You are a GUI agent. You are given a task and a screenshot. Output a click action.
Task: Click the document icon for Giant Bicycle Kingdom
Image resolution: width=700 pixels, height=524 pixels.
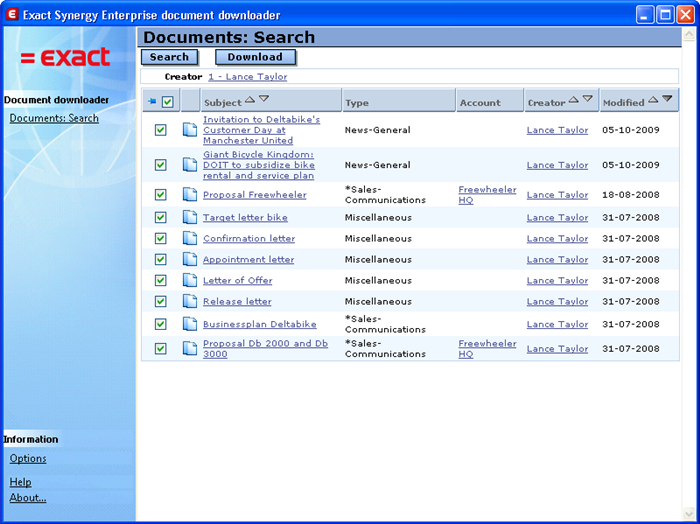(x=190, y=165)
